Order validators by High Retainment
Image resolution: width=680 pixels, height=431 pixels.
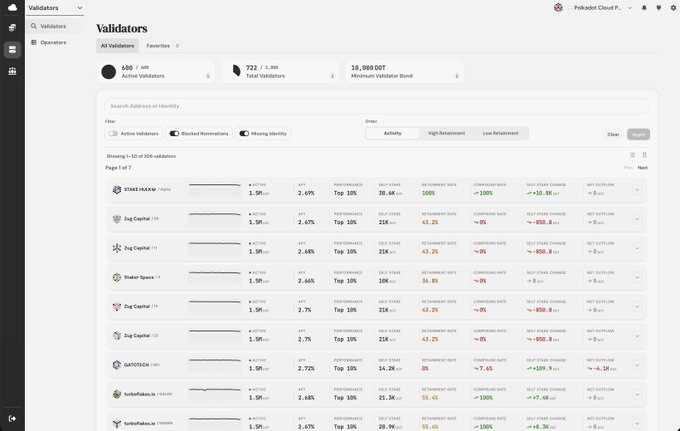[x=446, y=133]
